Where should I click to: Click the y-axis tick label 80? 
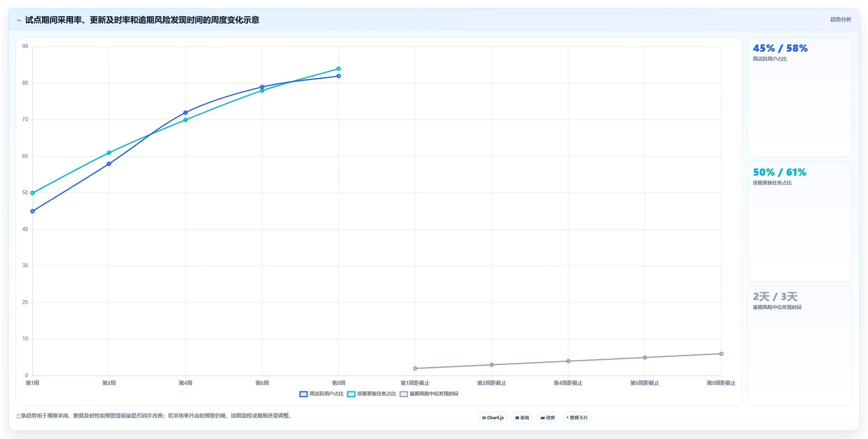(x=25, y=83)
